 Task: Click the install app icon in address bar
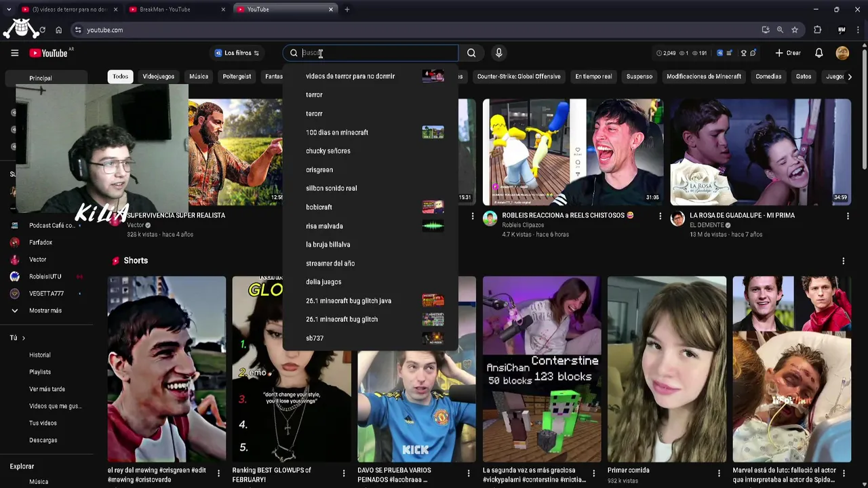pyautogui.click(x=766, y=30)
